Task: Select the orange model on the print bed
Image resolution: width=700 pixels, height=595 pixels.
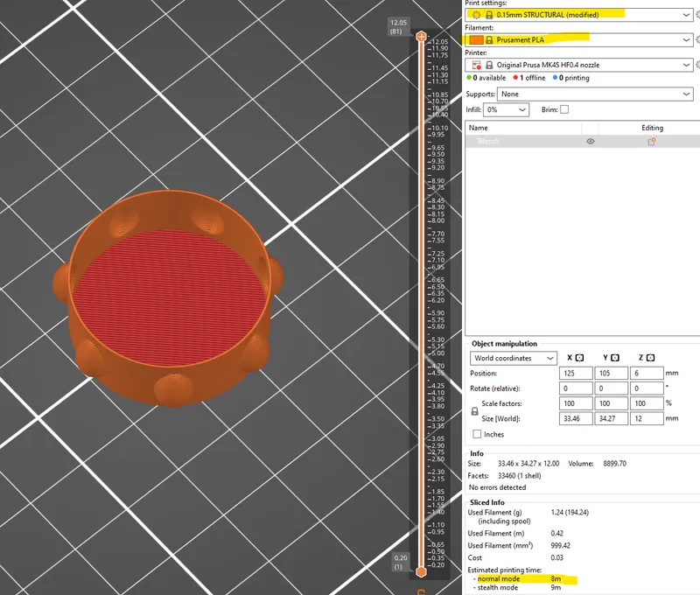Action: 168,298
